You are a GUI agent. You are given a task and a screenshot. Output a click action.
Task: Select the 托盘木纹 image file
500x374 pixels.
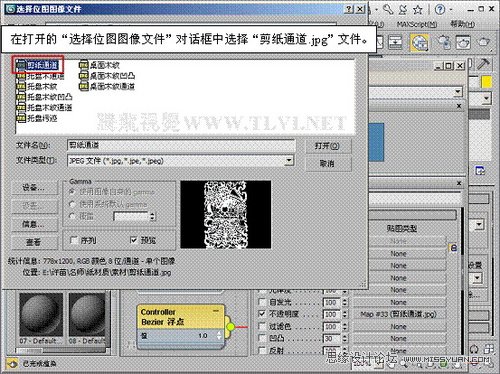(37, 86)
